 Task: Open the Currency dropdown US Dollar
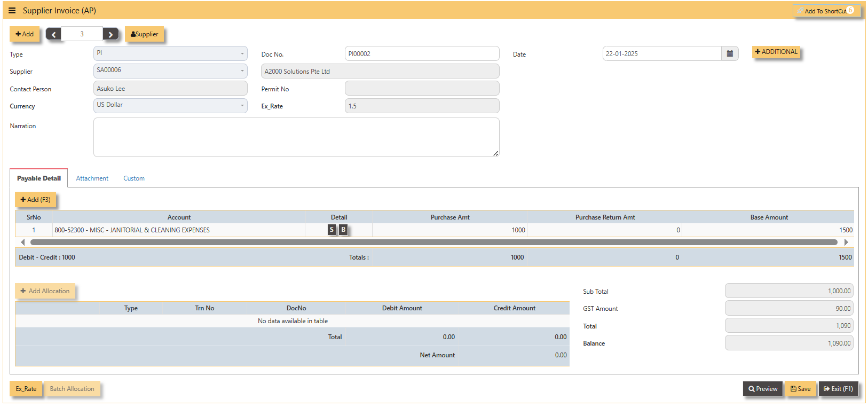(x=170, y=105)
